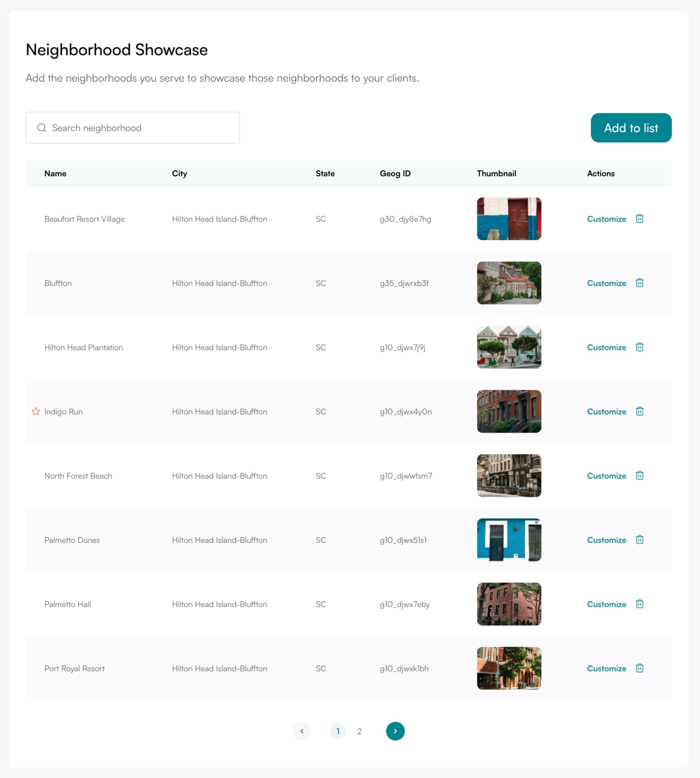
Task: Click the Add to list button
Action: coord(631,128)
